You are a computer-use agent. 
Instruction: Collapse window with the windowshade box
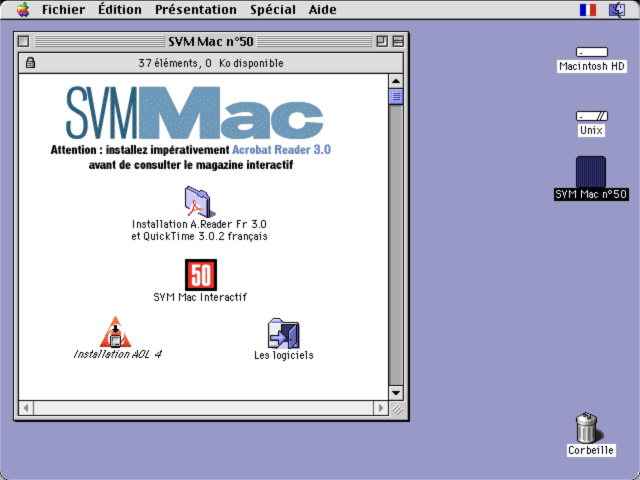tap(398, 41)
